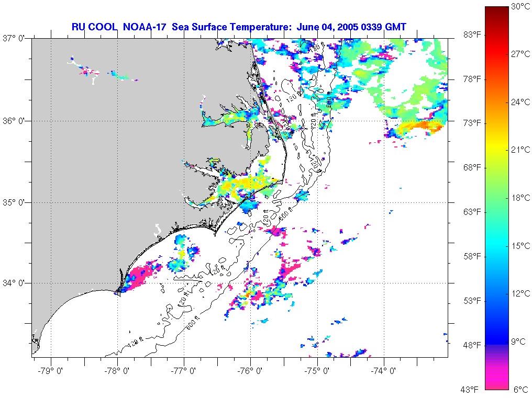Click the -76° 0' longitude label

point(250,371)
